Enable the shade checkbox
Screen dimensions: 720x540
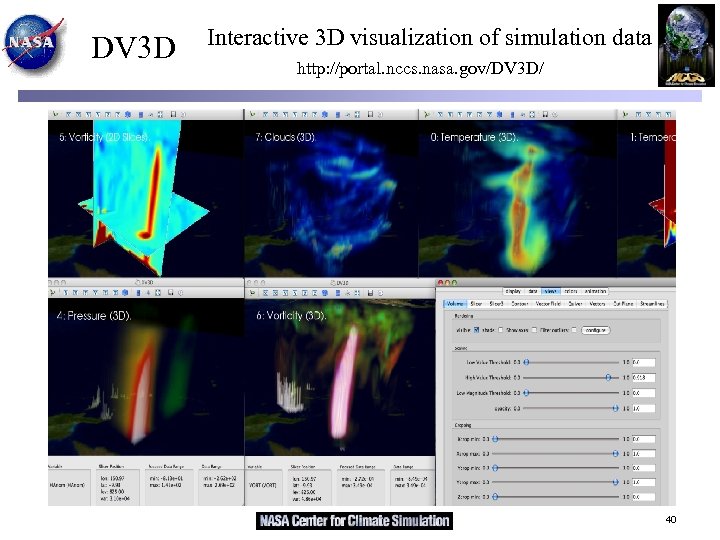pyautogui.click(x=501, y=330)
